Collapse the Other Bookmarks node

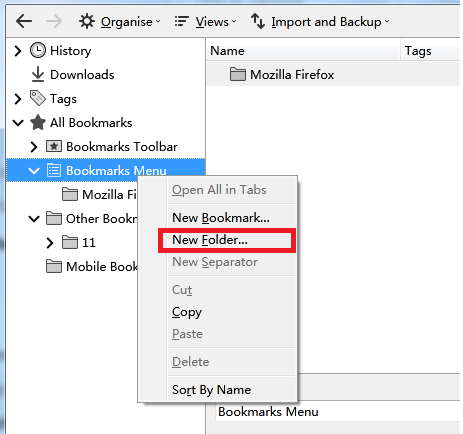(34, 219)
